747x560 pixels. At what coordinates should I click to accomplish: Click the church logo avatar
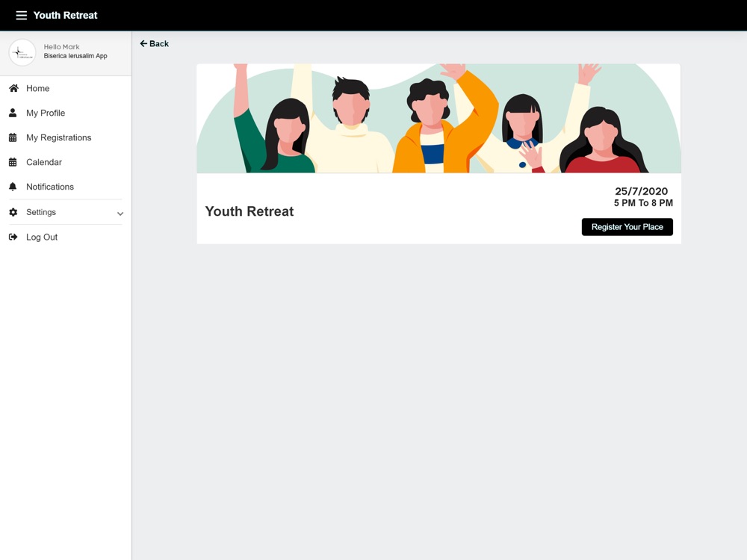click(x=22, y=52)
